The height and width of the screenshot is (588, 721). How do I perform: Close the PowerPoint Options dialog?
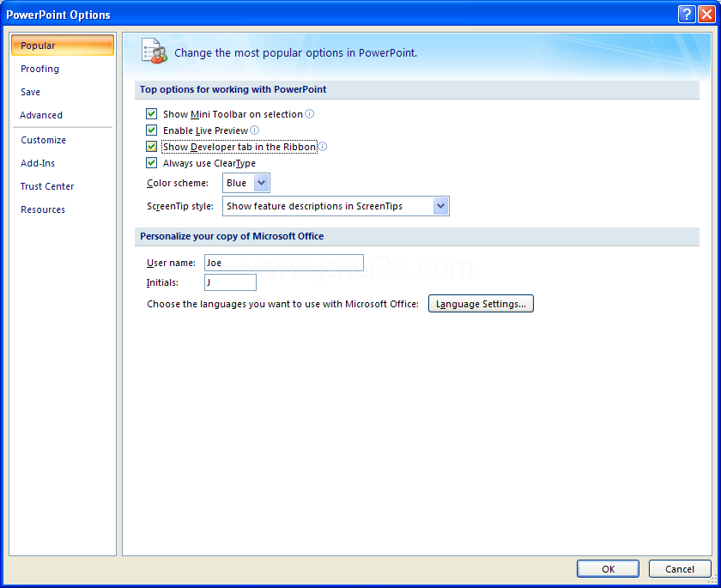point(706,15)
